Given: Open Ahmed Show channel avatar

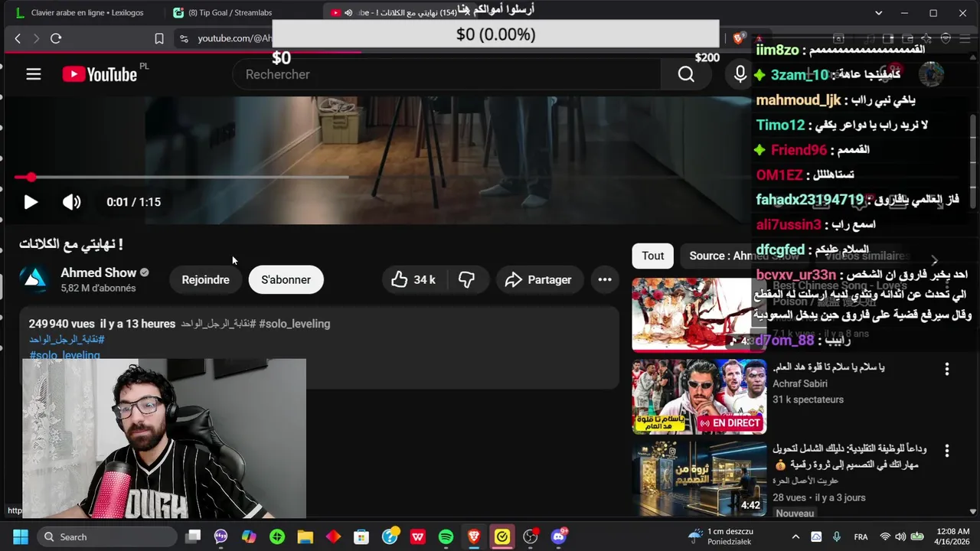Looking at the screenshot, I should coord(34,280).
